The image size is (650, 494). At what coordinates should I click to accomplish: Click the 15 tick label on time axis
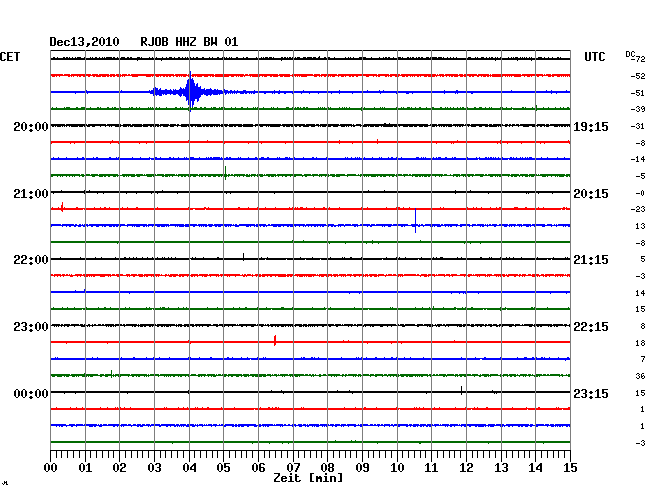(570, 468)
